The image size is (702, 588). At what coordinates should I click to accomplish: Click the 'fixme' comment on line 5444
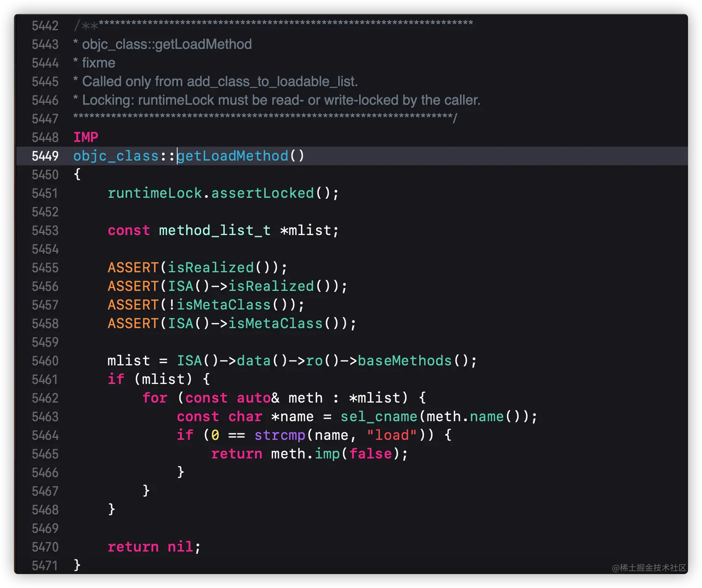98,63
